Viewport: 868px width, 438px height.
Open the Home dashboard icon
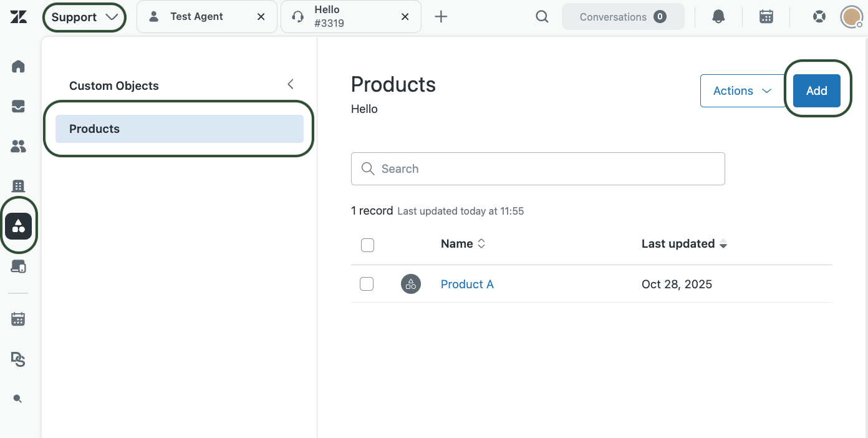pos(18,66)
